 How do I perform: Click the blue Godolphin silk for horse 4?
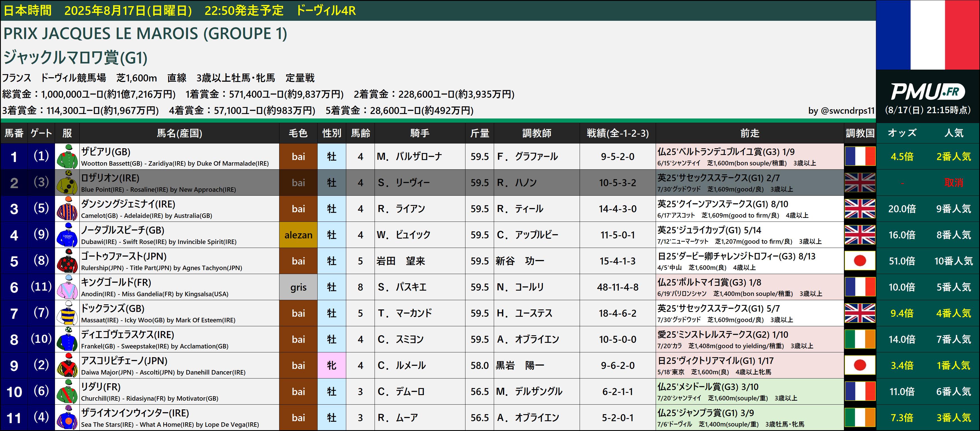coord(67,235)
